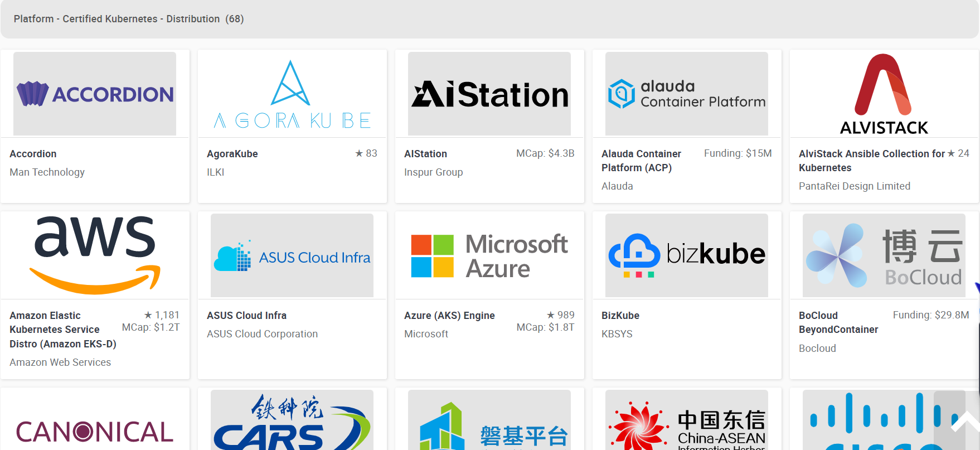Click the 1,181 stars count on Amazon EKS-D

(162, 315)
